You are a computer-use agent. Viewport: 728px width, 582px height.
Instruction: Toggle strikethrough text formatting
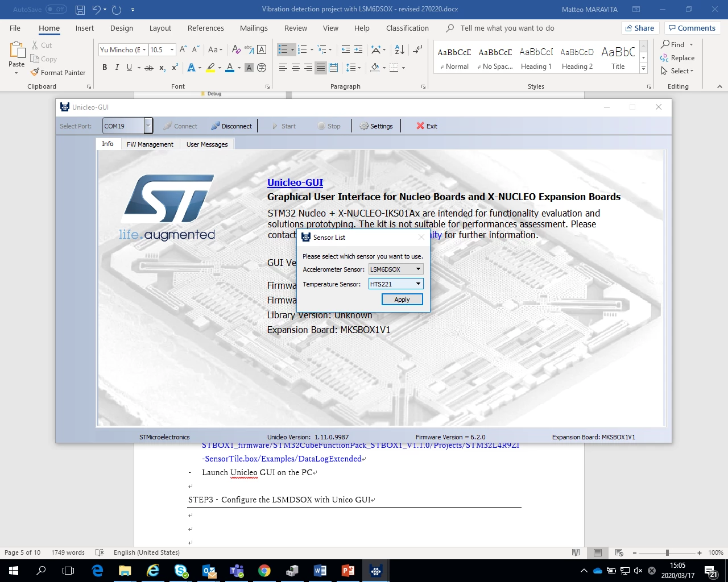point(149,68)
